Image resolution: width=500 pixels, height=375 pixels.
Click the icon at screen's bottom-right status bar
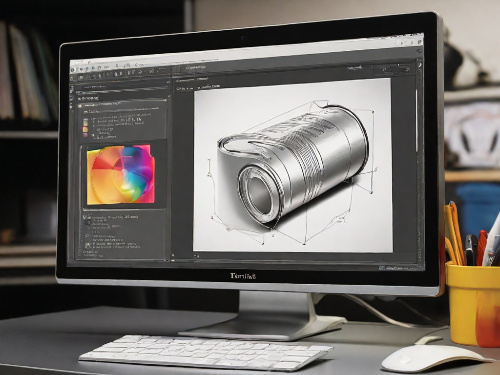[382, 267]
